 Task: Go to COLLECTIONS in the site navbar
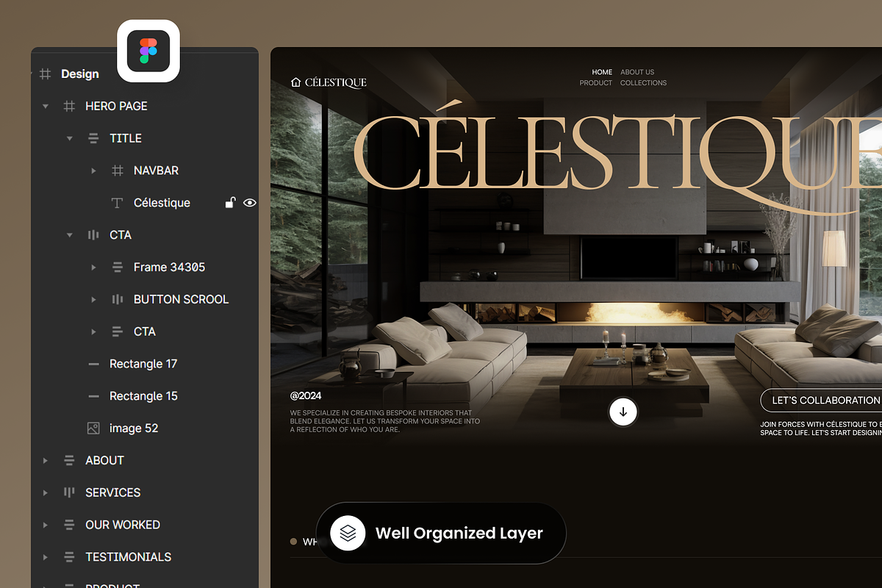pos(643,83)
